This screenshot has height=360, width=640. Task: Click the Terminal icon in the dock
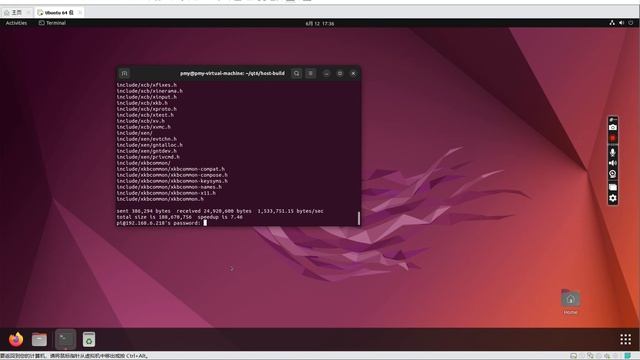(x=65, y=339)
